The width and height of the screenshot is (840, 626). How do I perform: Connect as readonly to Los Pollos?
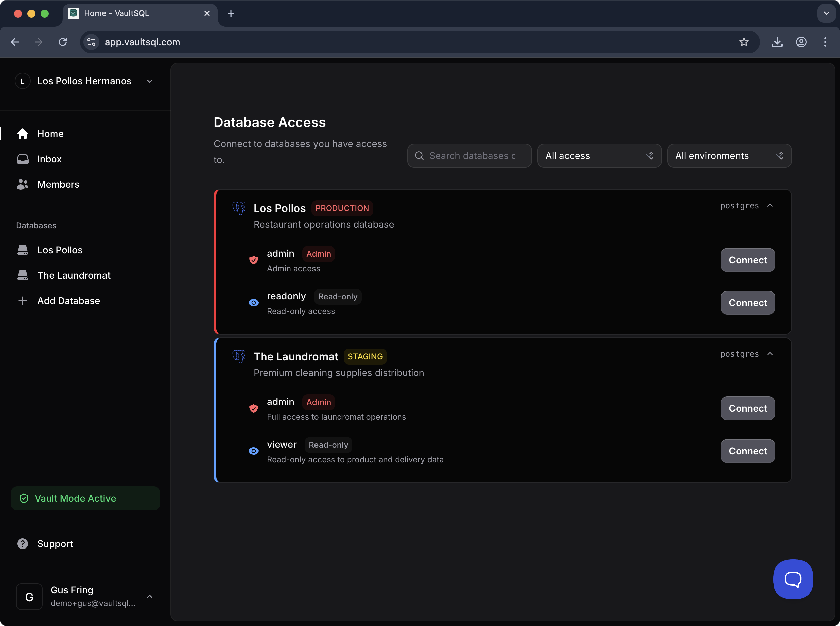click(748, 303)
